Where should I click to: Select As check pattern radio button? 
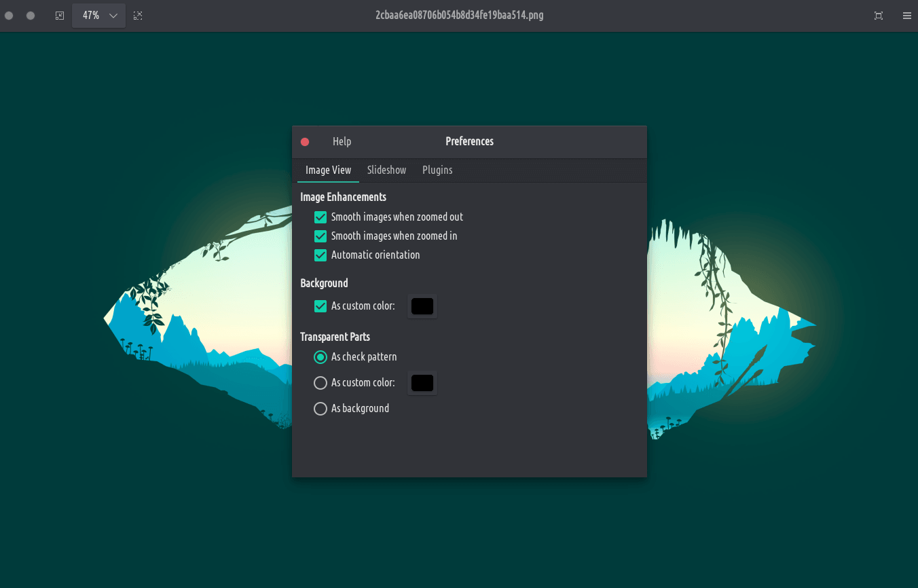coord(320,357)
